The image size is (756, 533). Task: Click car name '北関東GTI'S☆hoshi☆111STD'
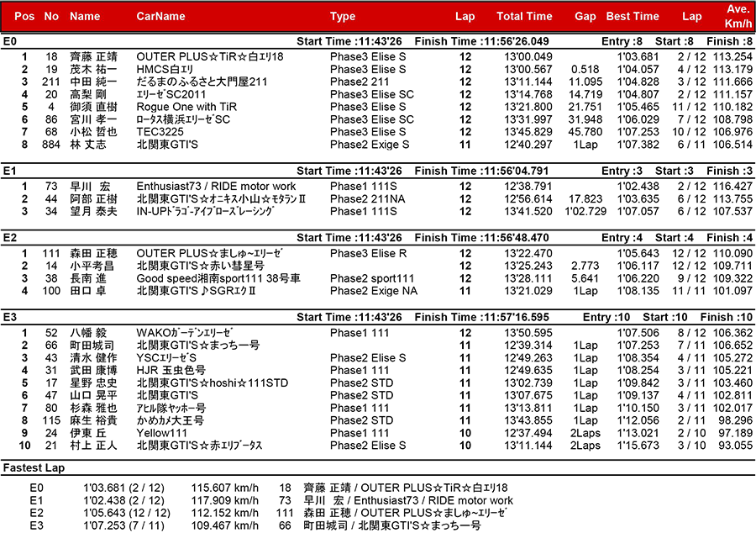(x=213, y=383)
